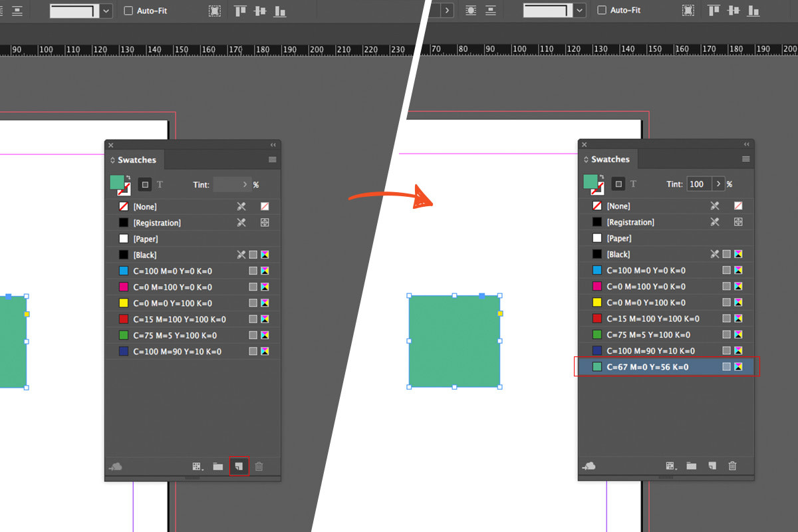
Task: Collapse right Swatches panel with double-arrow icon
Action: tap(747, 144)
